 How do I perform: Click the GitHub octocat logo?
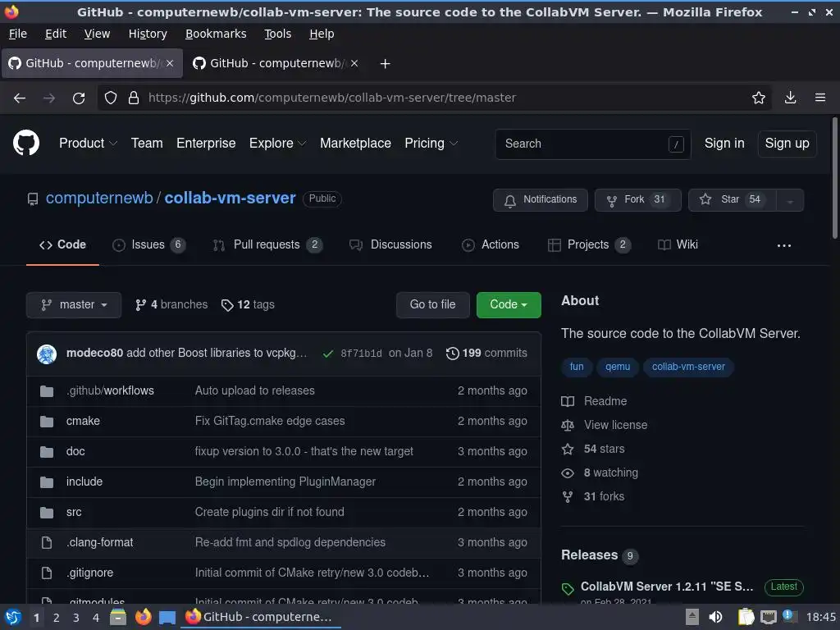pos(25,143)
